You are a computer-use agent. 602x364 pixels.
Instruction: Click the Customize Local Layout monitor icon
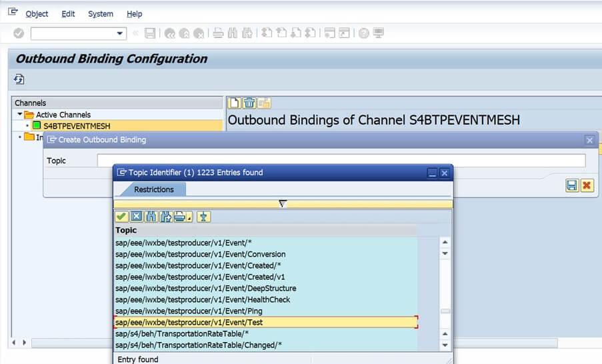pos(378,33)
